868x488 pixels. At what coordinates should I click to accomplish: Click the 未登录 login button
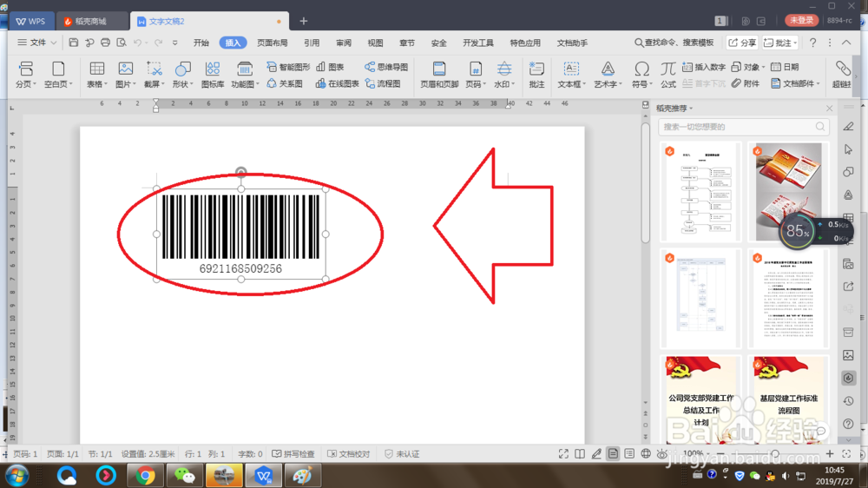801,21
